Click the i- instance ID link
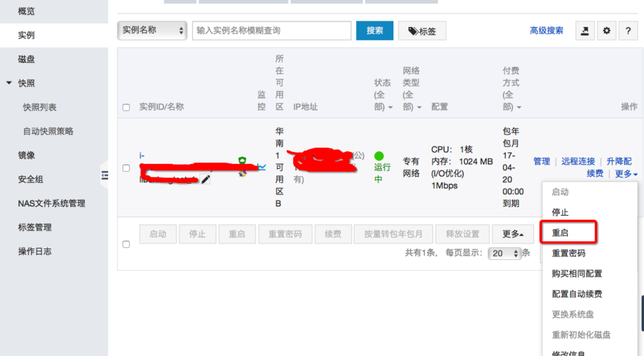Viewport: 644px width, 356px height. point(142,156)
